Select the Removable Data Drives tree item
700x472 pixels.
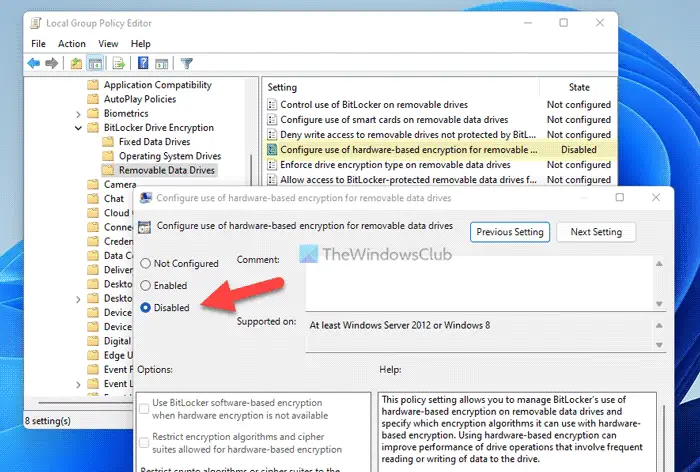[x=167, y=170]
